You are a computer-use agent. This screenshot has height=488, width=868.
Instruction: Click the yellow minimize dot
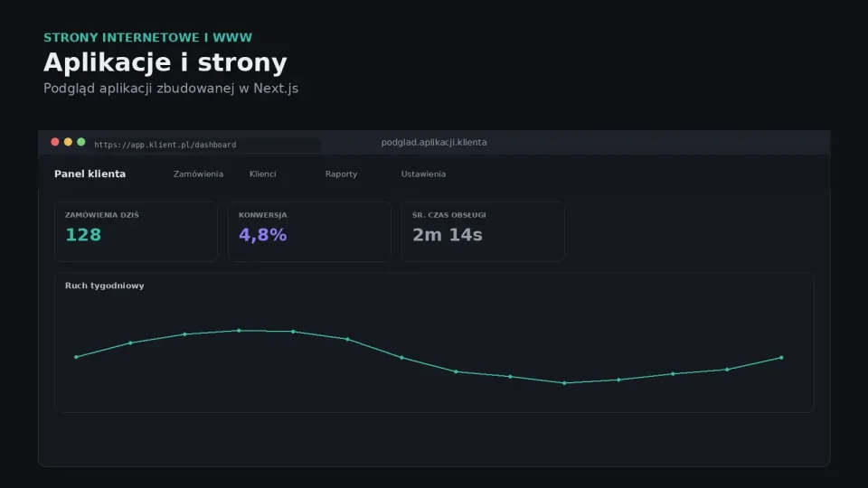[x=68, y=142]
